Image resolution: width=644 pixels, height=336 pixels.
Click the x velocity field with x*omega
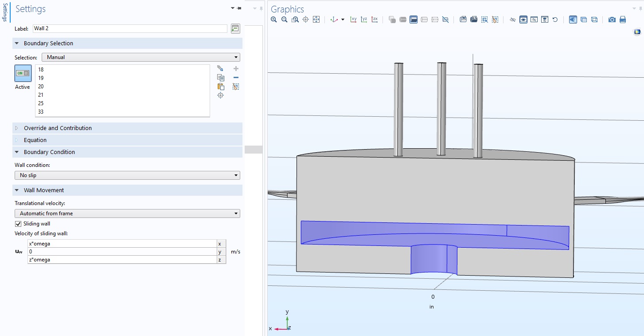(122, 244)
